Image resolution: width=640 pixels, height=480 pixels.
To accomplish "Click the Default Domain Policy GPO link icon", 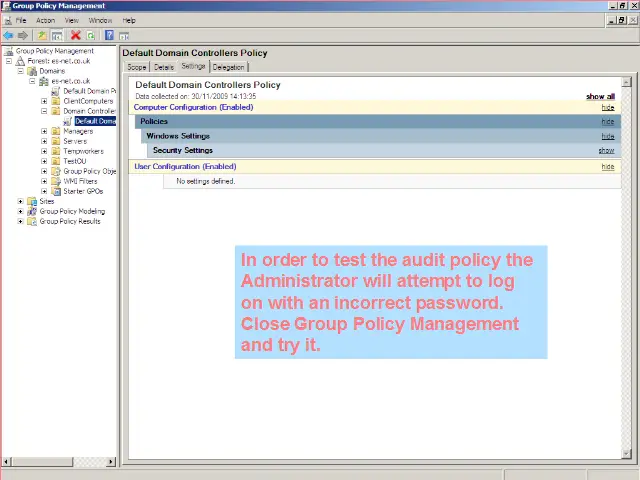I will click(56, 91).
